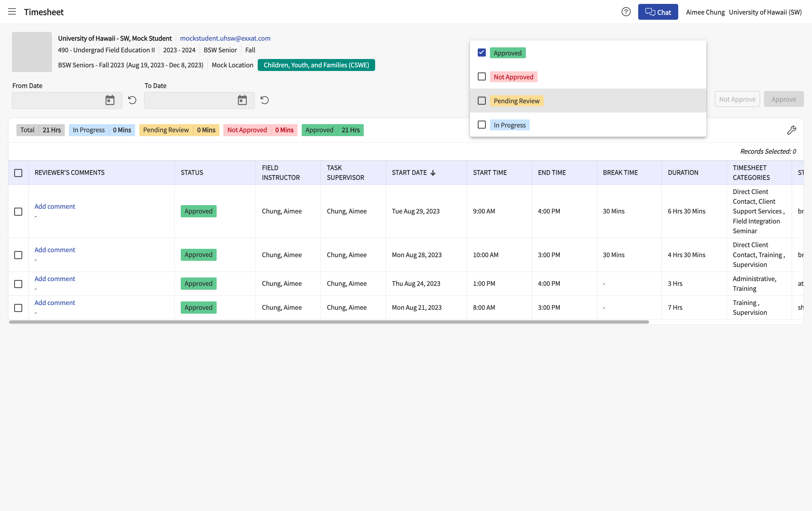Open Aimee Chung user menu
The image size is (812, 511).
pos(705,12)
